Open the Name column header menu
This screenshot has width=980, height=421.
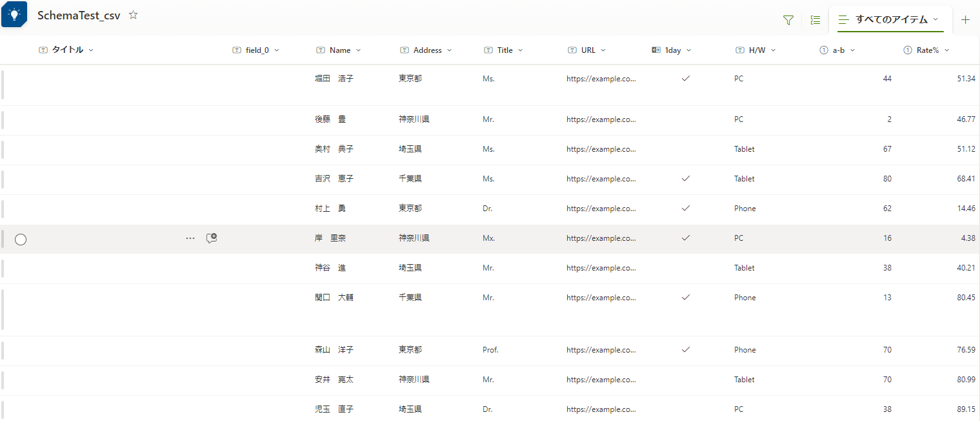point(339,50)
